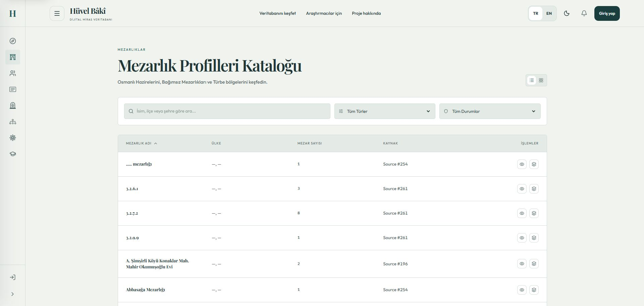Click the H logo in top-left
This screenshot has height=306, width=644.
[13, 13]
